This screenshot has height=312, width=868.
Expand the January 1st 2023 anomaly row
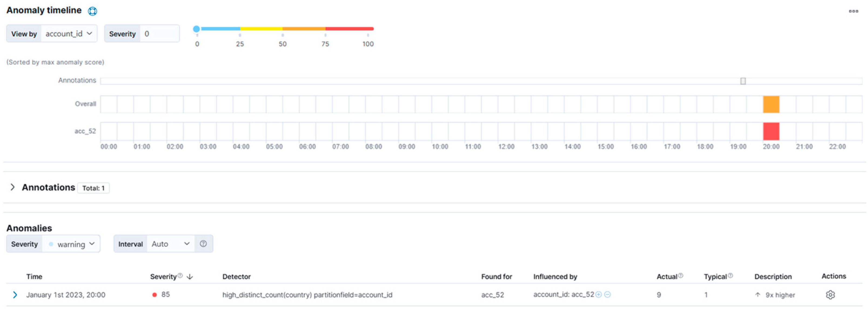pos(15,295)
